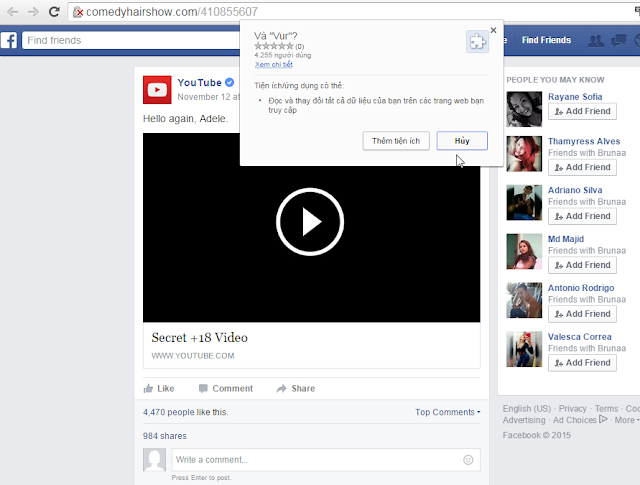Open the Terms footer link

[606, 409]
